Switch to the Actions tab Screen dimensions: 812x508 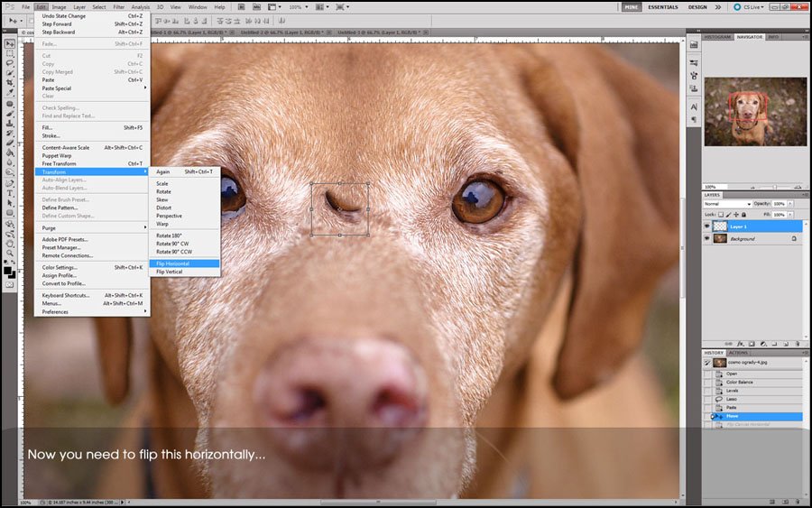tap(738, 353)
